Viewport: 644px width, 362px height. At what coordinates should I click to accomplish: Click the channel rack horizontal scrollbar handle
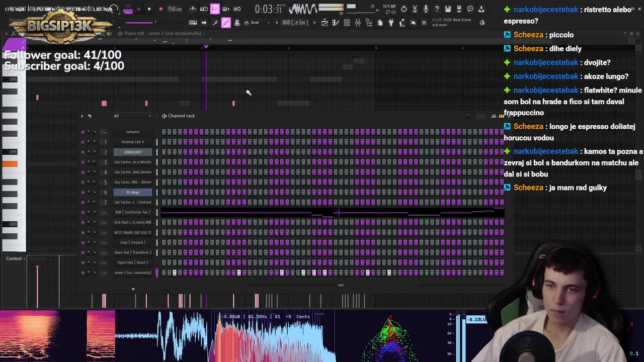pos(341,285)
